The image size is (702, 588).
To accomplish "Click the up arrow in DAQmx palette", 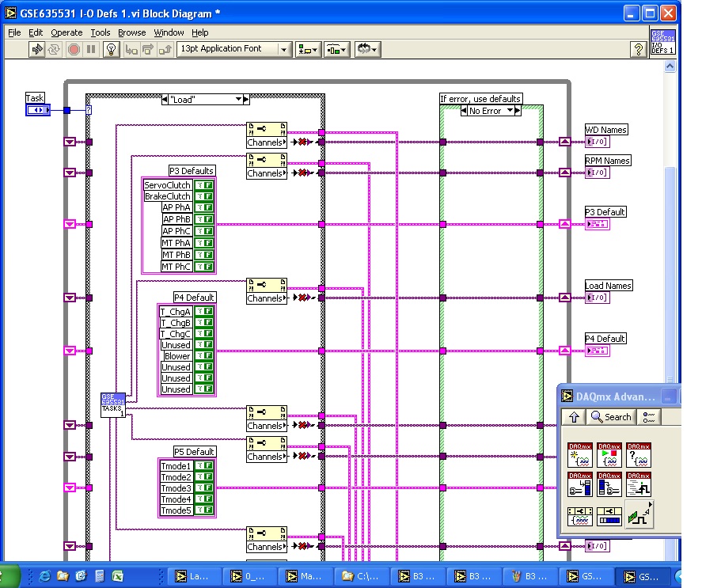I will 574,417.
